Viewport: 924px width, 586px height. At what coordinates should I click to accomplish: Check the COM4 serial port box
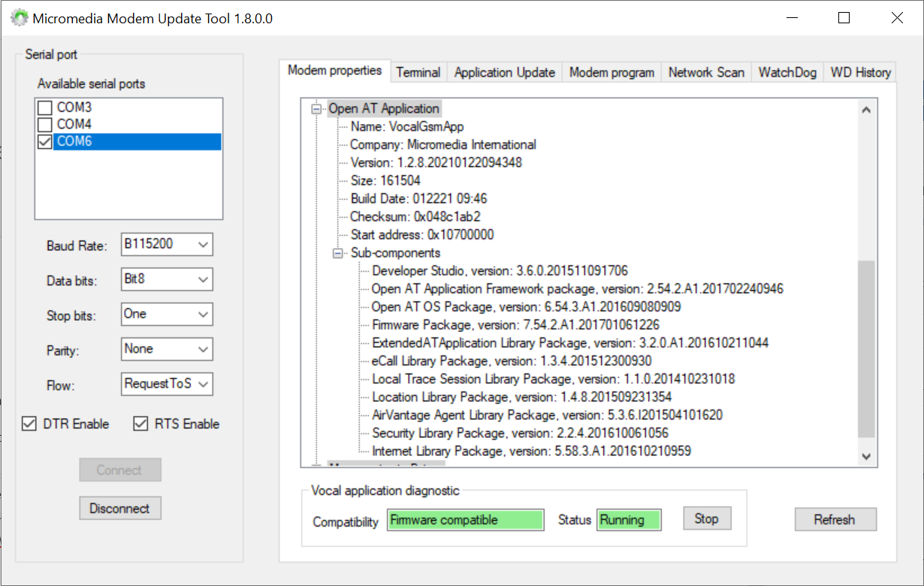tap(45, 124)
